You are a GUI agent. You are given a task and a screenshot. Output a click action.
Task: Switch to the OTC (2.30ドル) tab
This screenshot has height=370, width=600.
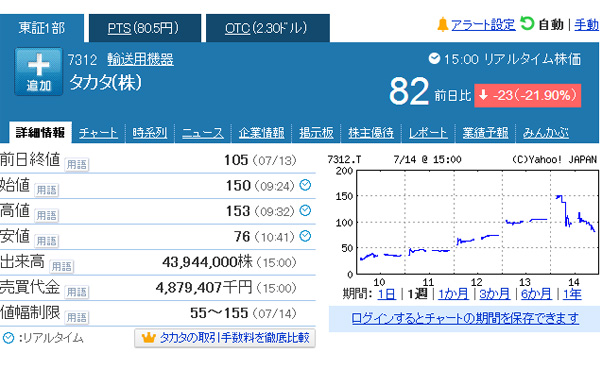[267, 28]
